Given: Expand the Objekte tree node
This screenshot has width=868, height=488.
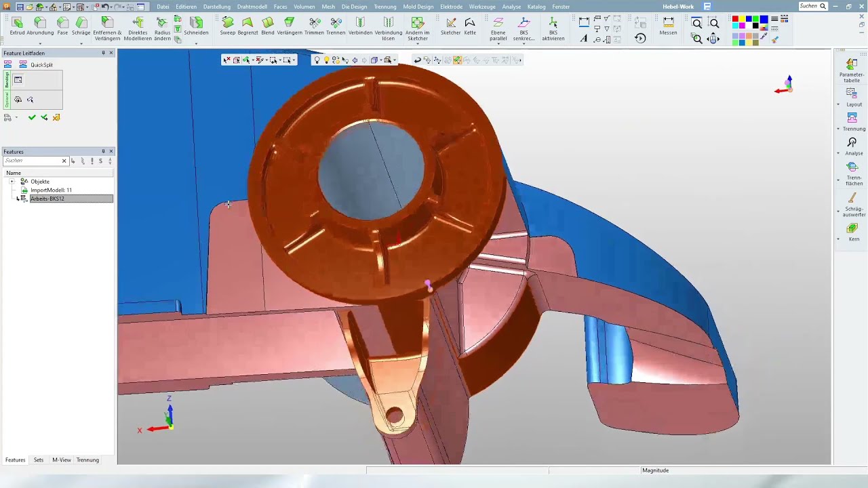Looking at the screenshot, I should click(x=12, y=182).
